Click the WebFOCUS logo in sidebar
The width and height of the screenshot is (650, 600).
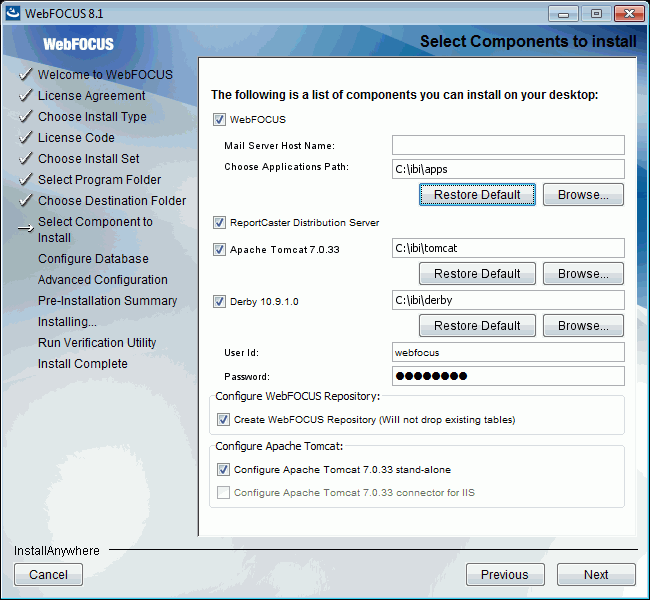coord(78,44)
